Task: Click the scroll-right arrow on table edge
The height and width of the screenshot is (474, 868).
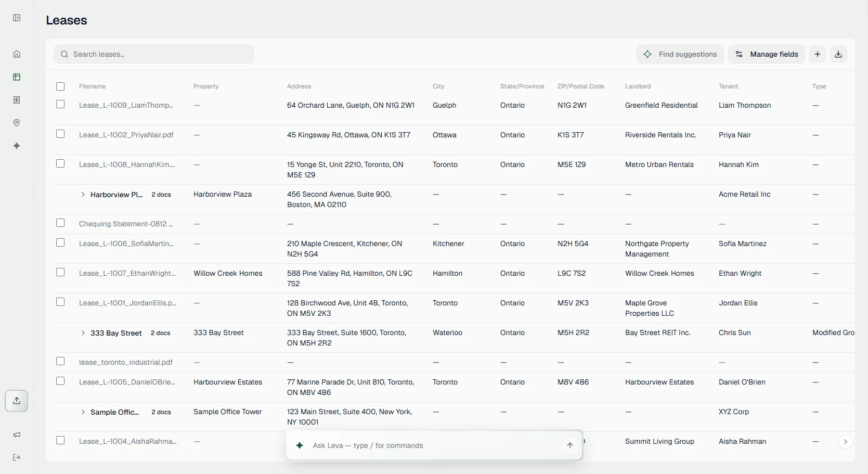Action: tap(846, 442)
